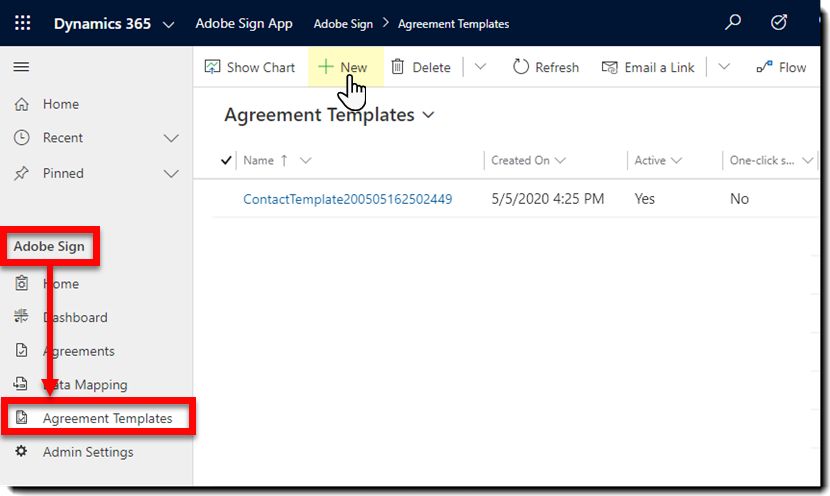Open the Agreement Templates view selector
Screen dimensions: 830x496
click(x=429, y=115)
